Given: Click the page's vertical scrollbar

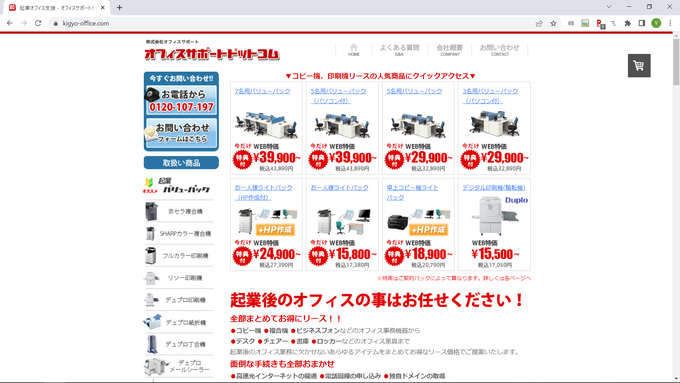Looking at the screenshot, I should [x=676, y=208].
